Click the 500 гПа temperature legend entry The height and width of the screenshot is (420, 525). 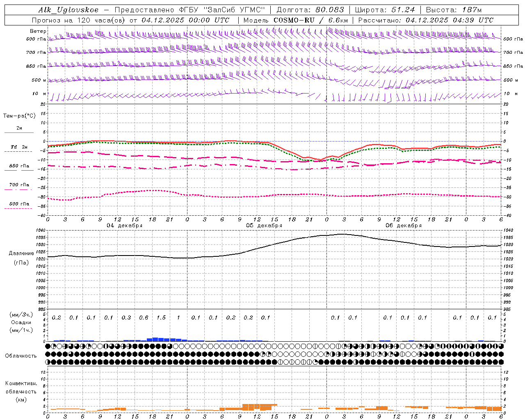point(19,204)
